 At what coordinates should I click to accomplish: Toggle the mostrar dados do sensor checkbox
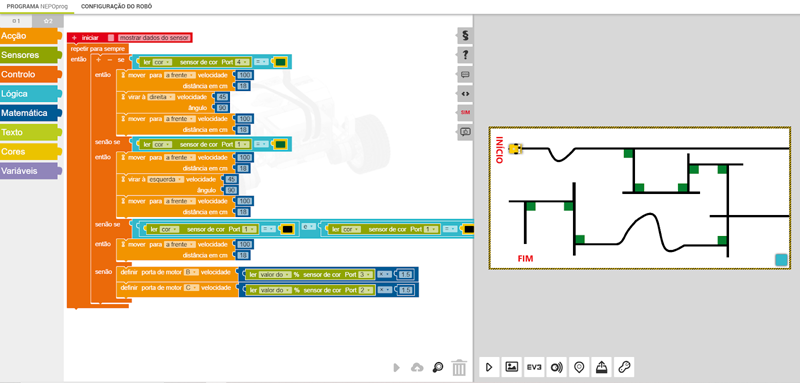(x=111, y=38)
